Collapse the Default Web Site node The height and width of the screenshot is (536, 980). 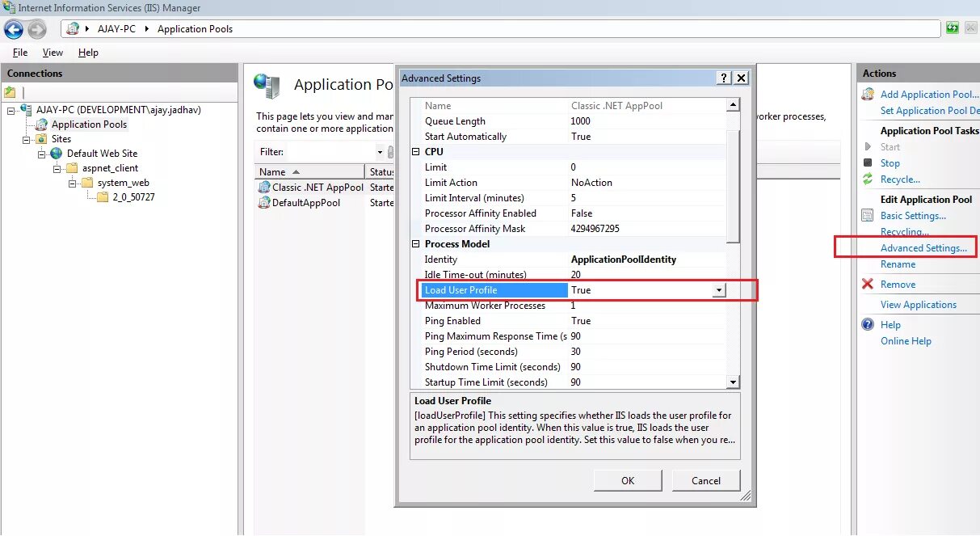coord(42,154)
